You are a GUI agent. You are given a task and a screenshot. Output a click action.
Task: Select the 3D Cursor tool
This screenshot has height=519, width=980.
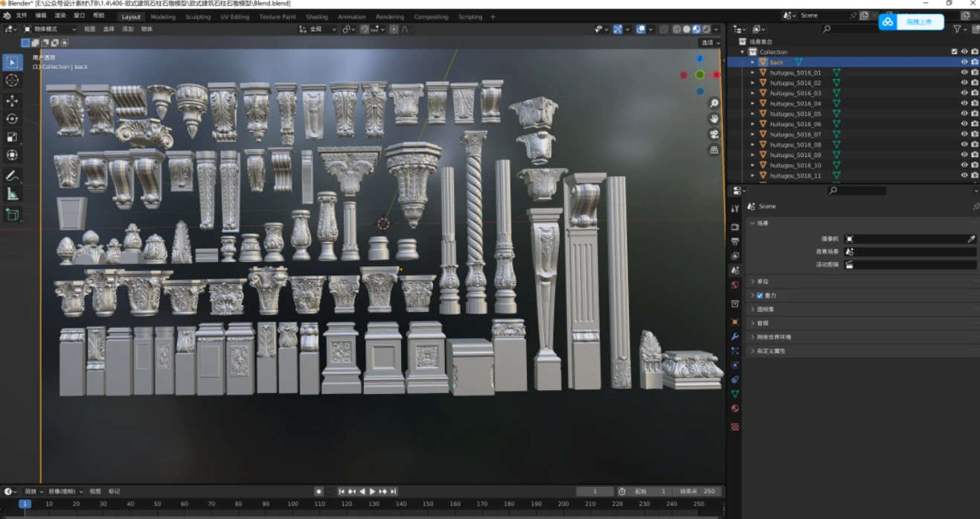click(13, 80)
